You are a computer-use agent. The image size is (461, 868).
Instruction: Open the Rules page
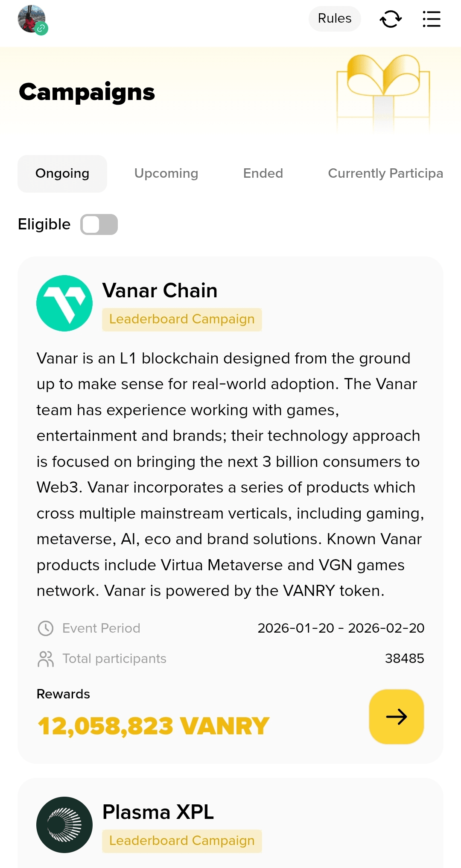tap(335, 19)
